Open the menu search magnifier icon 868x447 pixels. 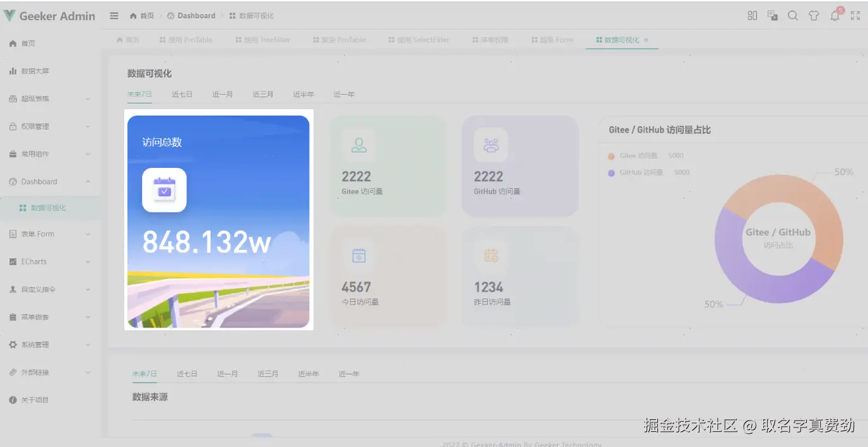pos(793,16)
